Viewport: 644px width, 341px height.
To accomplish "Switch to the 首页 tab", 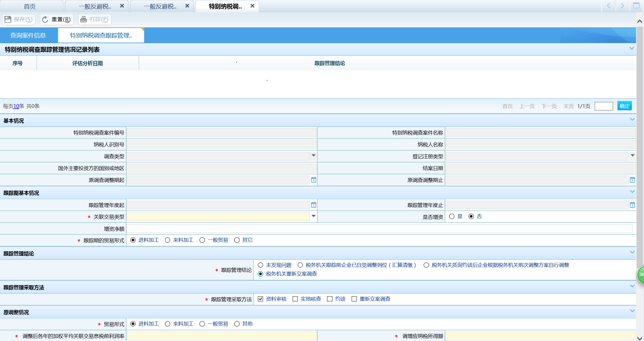I will coord(30,6).
